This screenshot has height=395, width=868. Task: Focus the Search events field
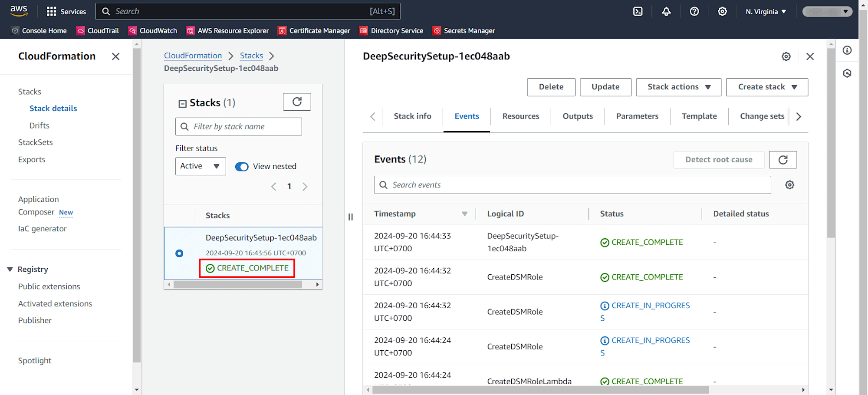[572, 185]
